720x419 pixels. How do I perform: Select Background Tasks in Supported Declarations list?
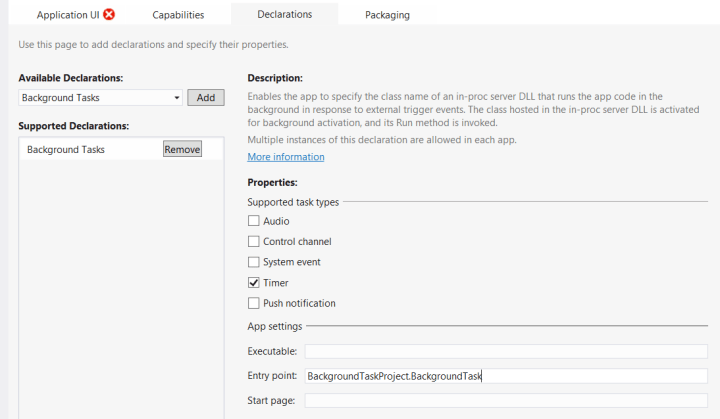tap(66, 150)
